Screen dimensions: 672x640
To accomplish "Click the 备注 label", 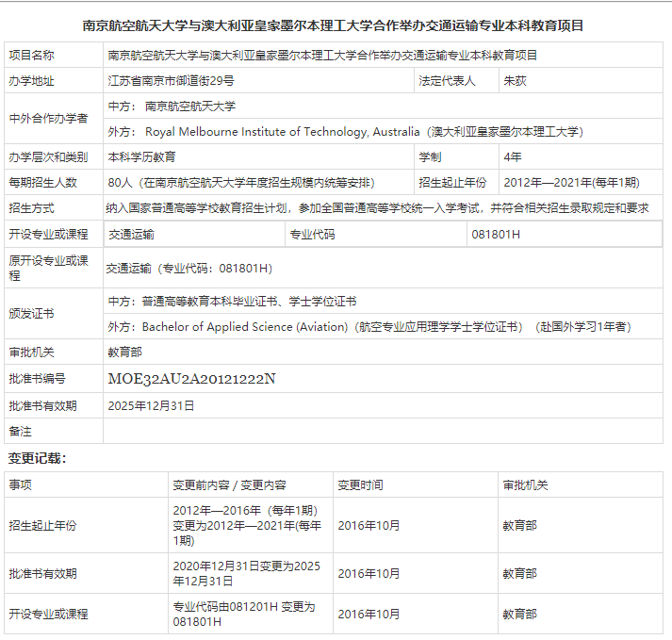I will pyautogui.click(x=20, y=432).
